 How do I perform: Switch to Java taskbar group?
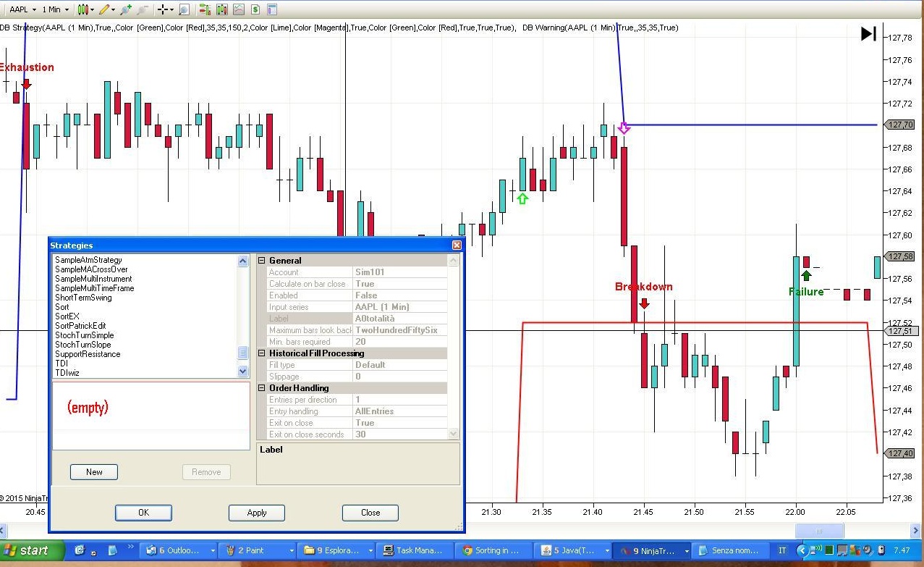click(x=572, y=550)
